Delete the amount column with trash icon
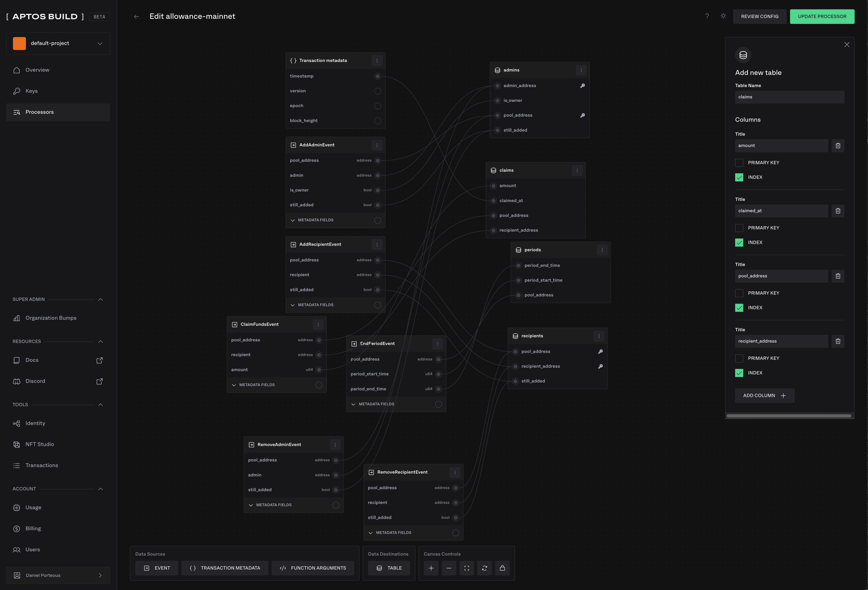 tap(838, 146)
